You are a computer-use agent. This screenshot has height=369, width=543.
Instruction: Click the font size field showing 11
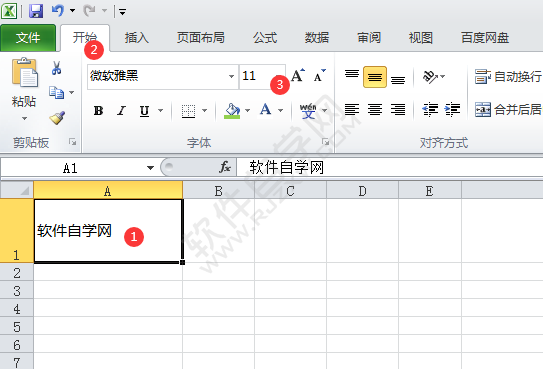(x=262, y=76)
